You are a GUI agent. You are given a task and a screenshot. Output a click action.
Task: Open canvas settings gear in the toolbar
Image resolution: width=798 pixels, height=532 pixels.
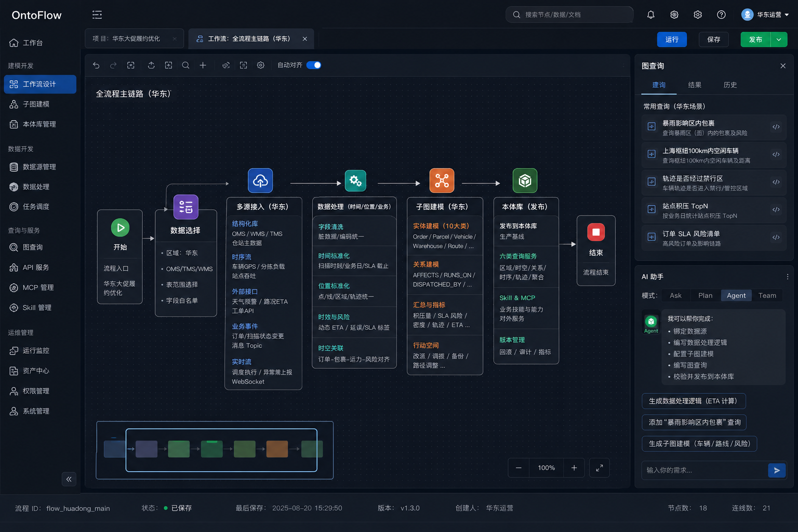click(261, 65)
